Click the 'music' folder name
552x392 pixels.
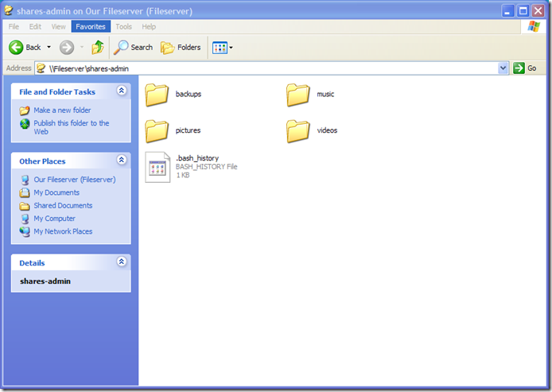[x=325, y=94]
